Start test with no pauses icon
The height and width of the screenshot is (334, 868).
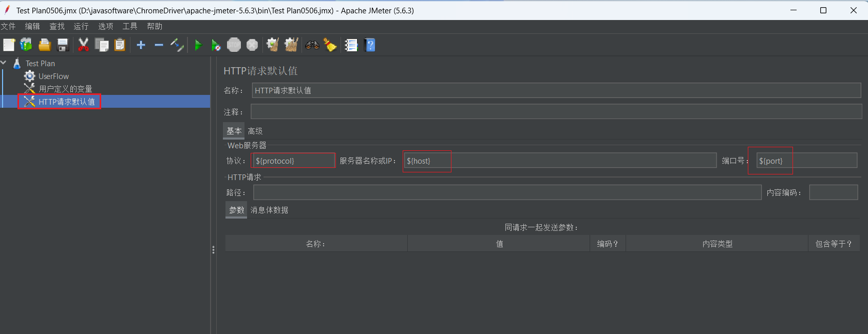click(216, 45)
